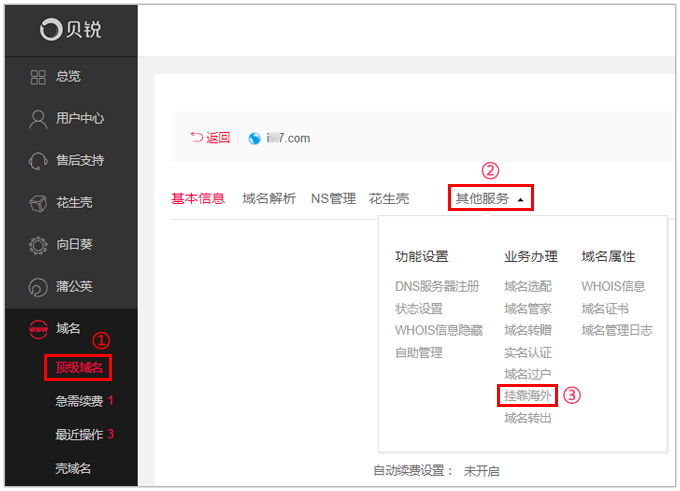Click the 返回 back link
Viewport: 680px width, 491px height.
210,138
